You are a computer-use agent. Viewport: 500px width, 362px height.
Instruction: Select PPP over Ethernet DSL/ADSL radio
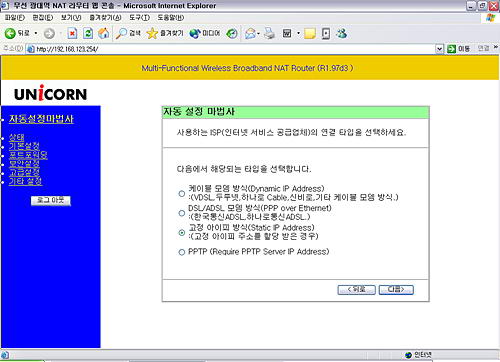(182, 213)
